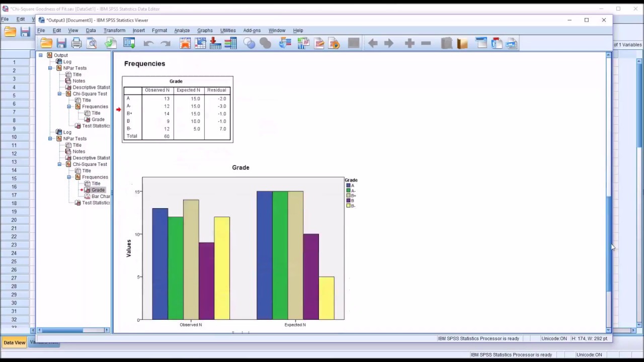Open the Transform menu
The height and width of the screenshot is (362, 644).
pyautogui.click(x=114, y=30)
